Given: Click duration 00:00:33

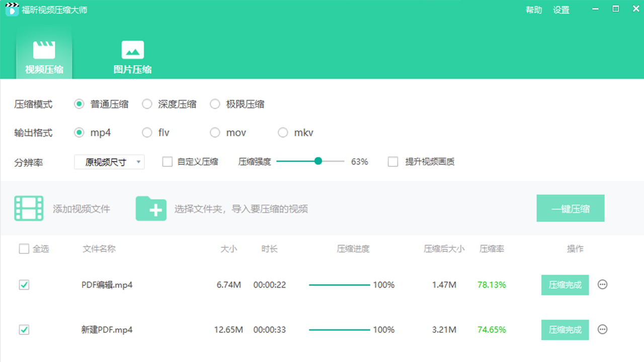Looking at the screenshot, I should [x=270, y=330].
